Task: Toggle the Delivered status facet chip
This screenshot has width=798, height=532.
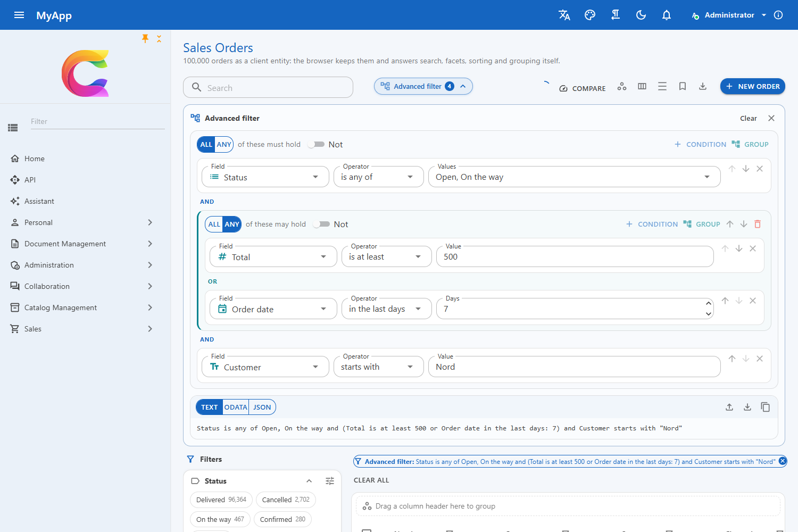Action: (221, 500)
